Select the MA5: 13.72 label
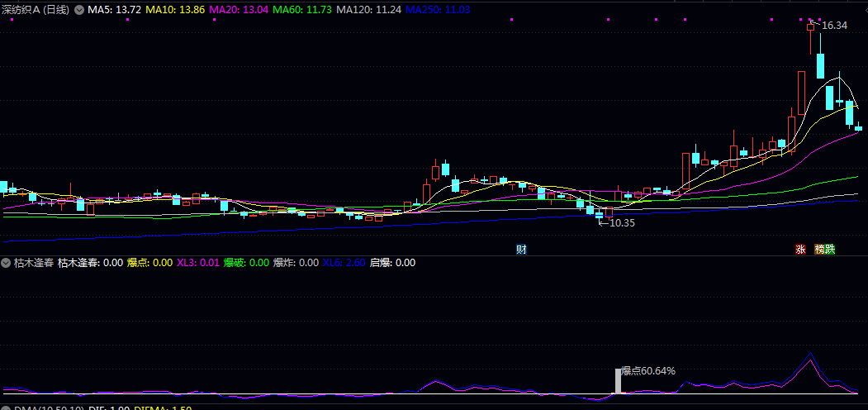Image resolution: width=868 pixels, height=410 pixels. coord(114,10)
